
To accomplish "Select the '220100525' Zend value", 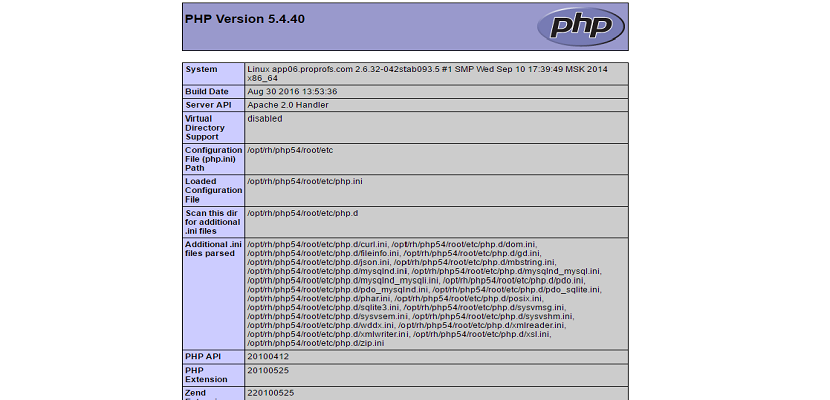I will [270, 393].
